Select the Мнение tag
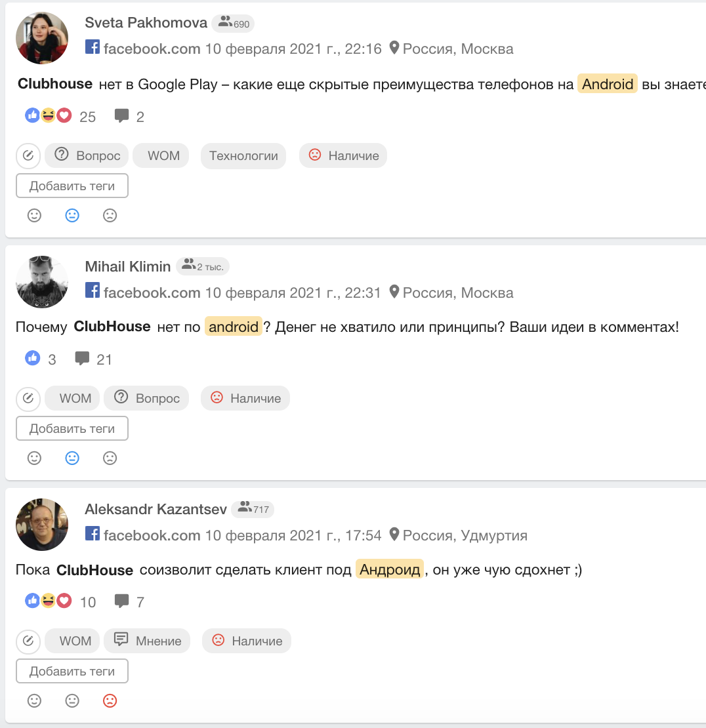 point(147,641)
